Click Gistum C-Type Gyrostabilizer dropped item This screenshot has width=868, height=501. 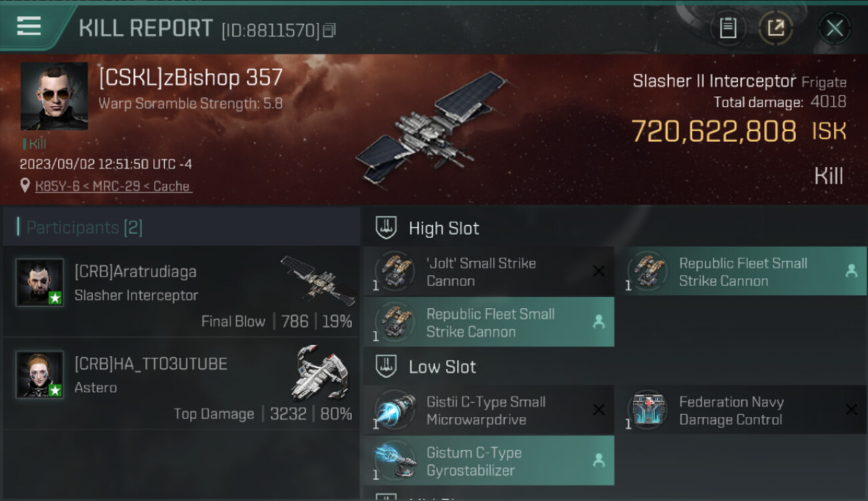pos(488,461)
